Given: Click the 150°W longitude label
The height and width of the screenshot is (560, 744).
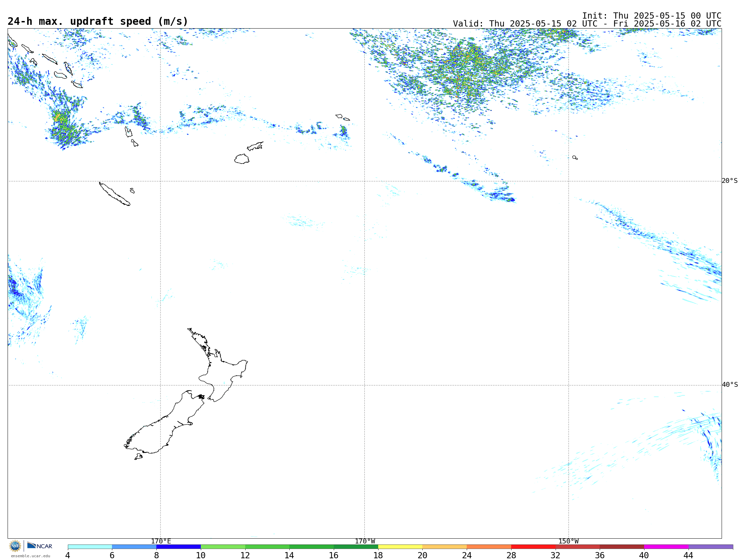Looking at the screenshot, I should coord(568,541).
